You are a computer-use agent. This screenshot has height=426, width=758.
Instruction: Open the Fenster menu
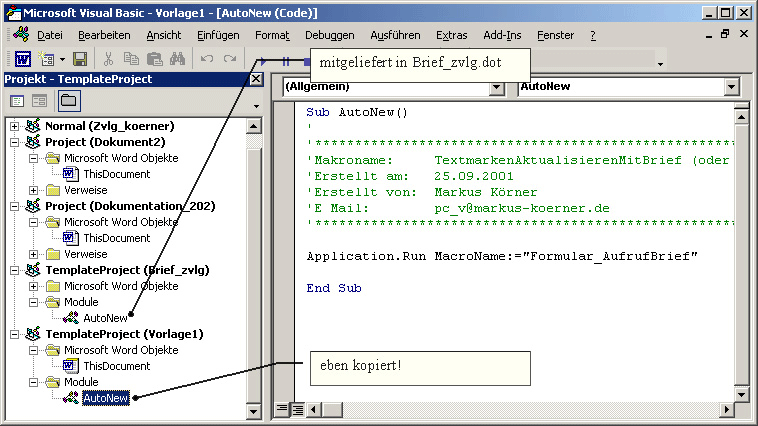555,35
